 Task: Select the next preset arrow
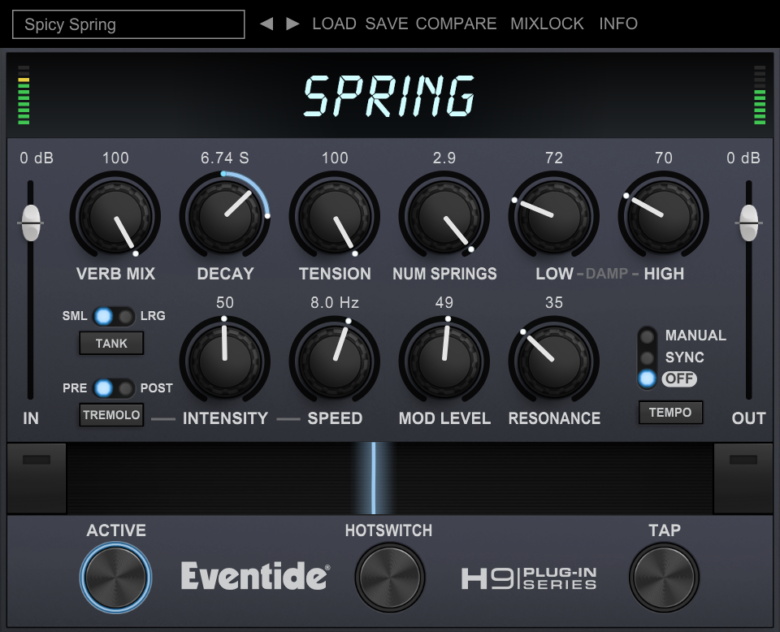[x=292, y=23]
